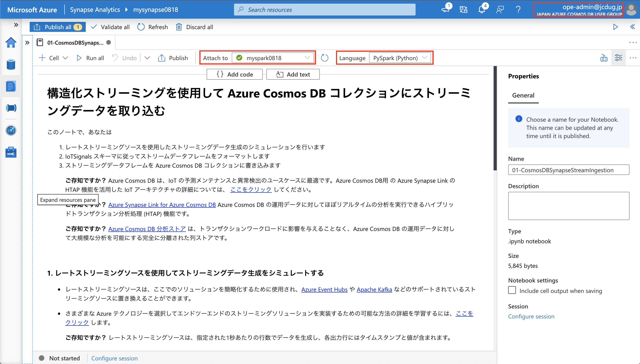Screen dimensions: 640x364
Task: Open the Configure session link
Action: [x=531, y=316]
